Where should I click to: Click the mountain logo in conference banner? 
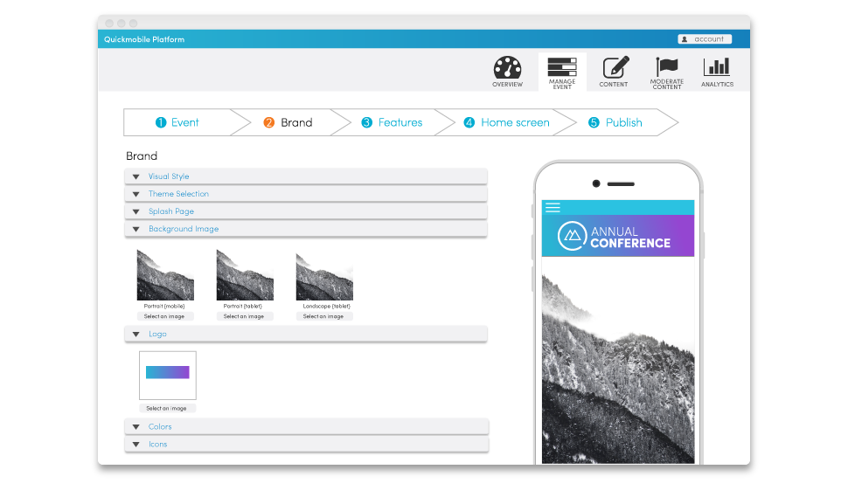pos(572,235)
